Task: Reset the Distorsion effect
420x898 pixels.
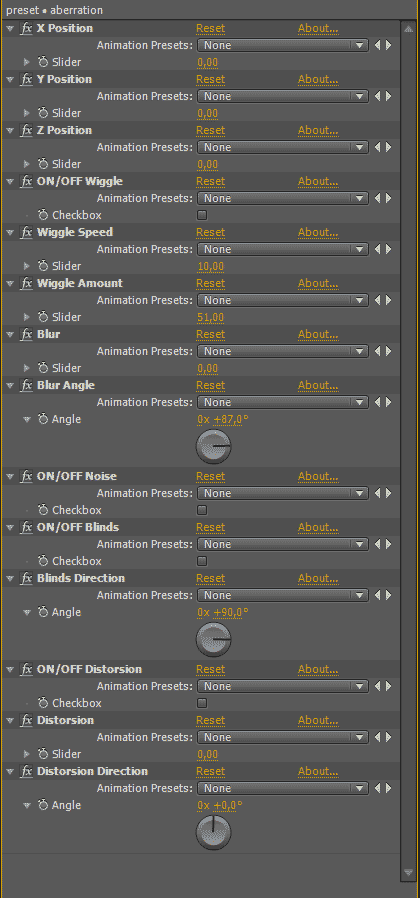Action: click(x=210, y=720)
